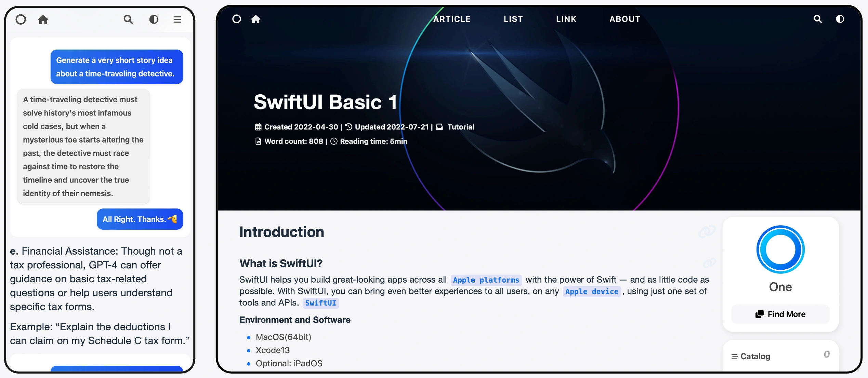Click the circle logo in mobile header
Viewport: 868px width, 378px height.
click(21, 19)
